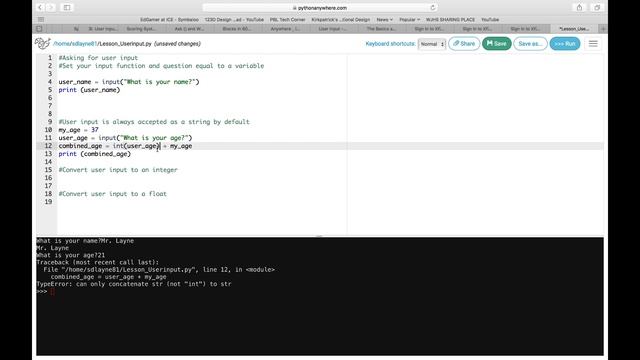640x360 pixels.
Task: Click the line 2 comment about setting a variable
Action: tap(161, 66)
